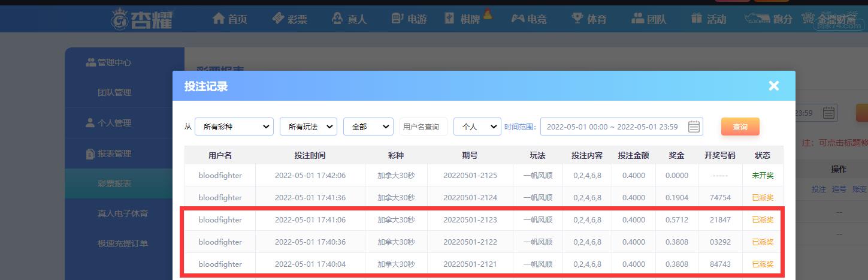This screenshot has width=868, height=280.
Task: Click period number 20220501-2123
Action: tap(470, 220)
